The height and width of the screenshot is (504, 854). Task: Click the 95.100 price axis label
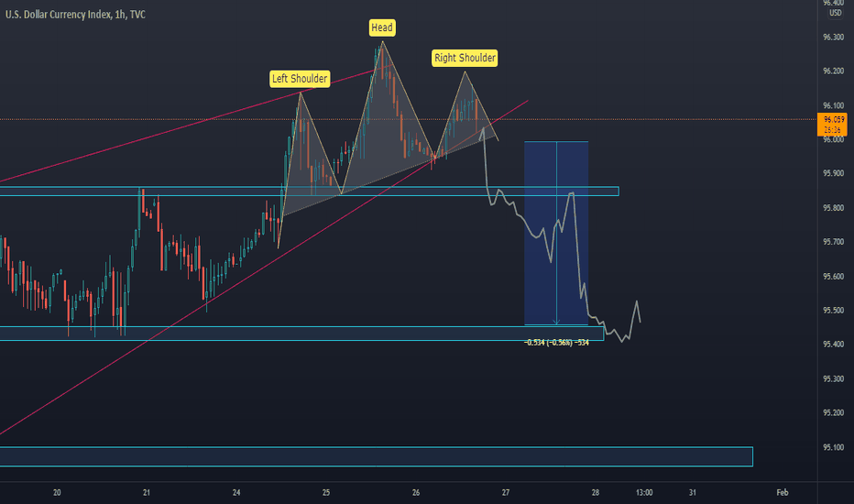(833, 447)
